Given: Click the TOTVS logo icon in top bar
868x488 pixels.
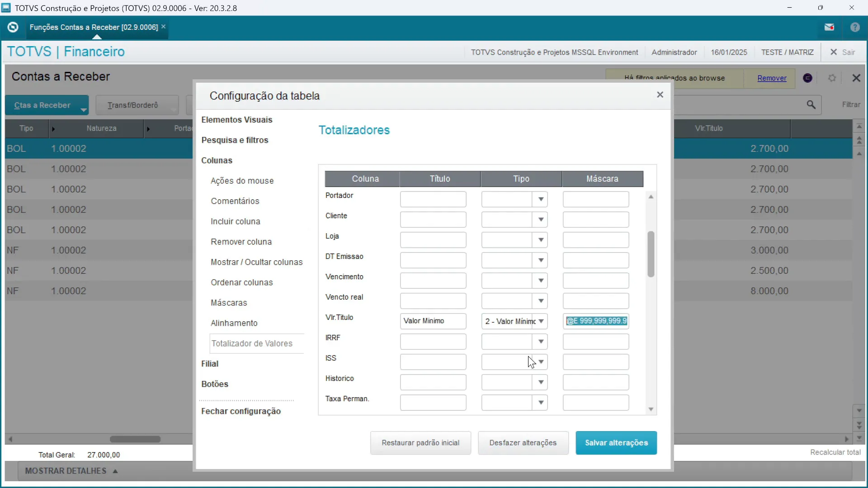Looking at the screenshot, I should [x=13, y=27].
